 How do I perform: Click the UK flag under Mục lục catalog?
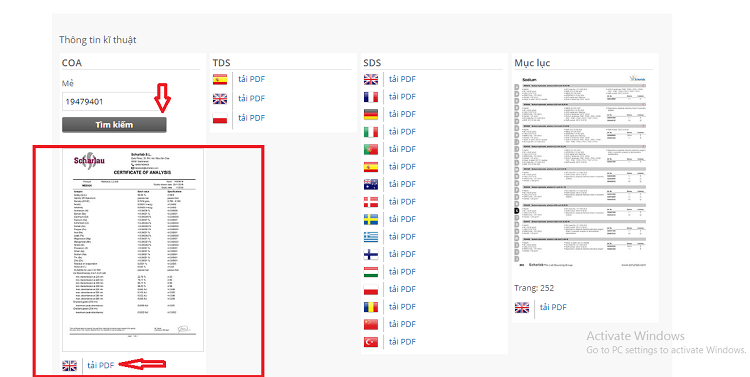click(522, 307)
